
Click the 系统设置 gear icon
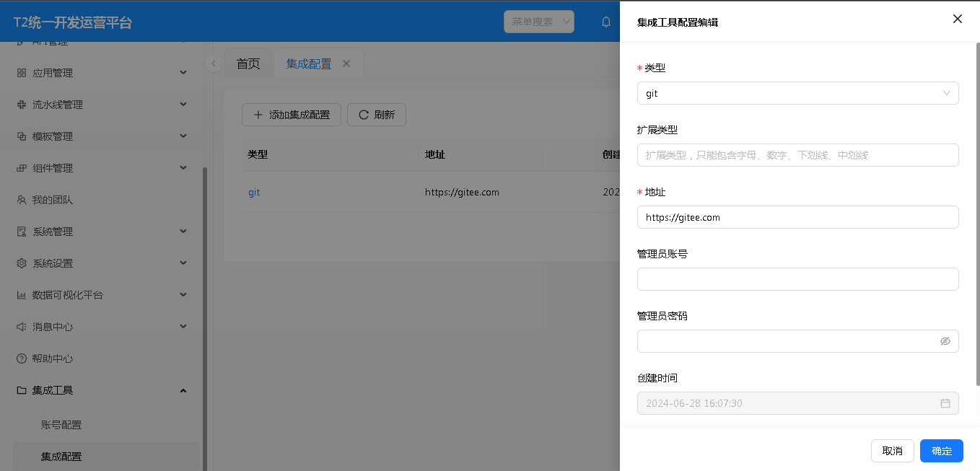pos(22,263)
